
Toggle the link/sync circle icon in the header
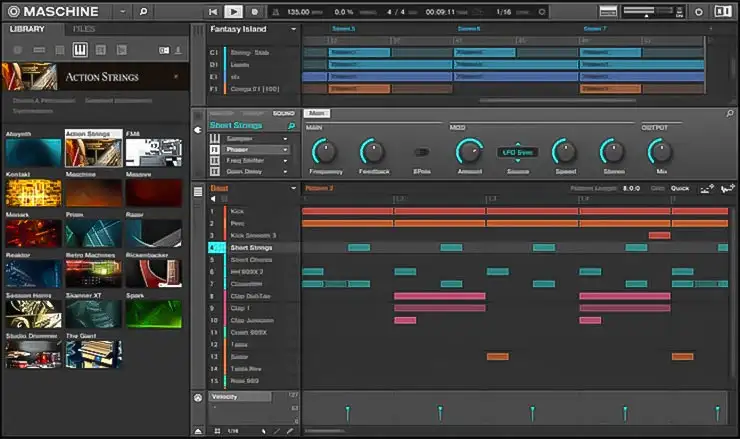tap(542, 12)
